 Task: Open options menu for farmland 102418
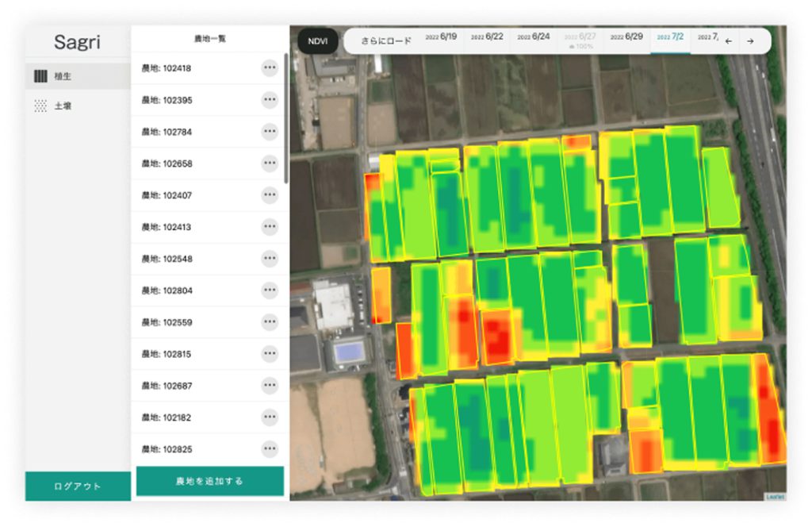click(270, 67)
